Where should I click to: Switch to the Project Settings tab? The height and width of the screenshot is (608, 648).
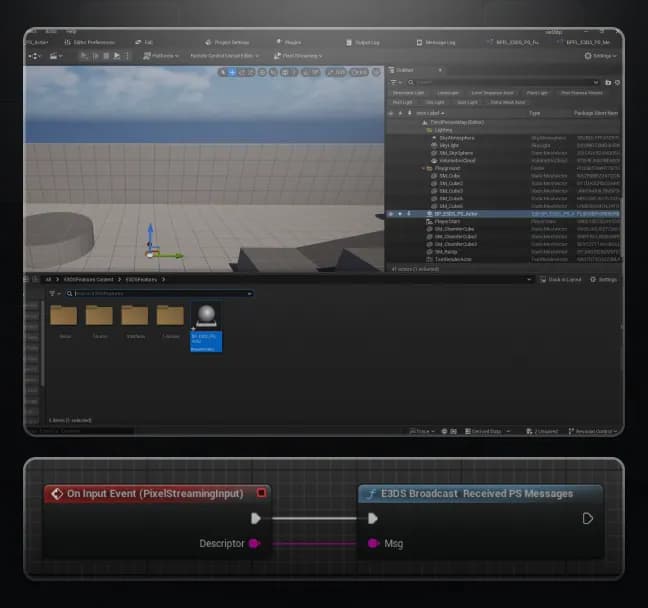(227, 43)
